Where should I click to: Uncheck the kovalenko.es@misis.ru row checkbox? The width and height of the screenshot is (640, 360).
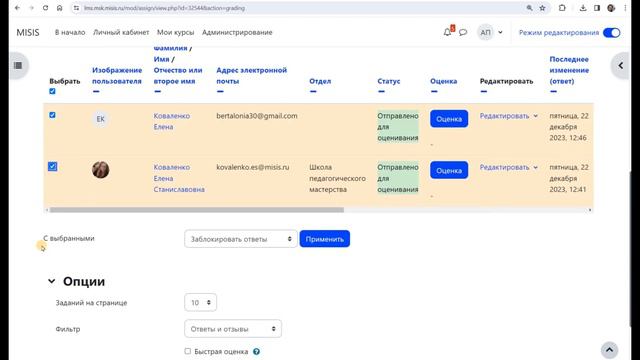click(x=52, y=167)
